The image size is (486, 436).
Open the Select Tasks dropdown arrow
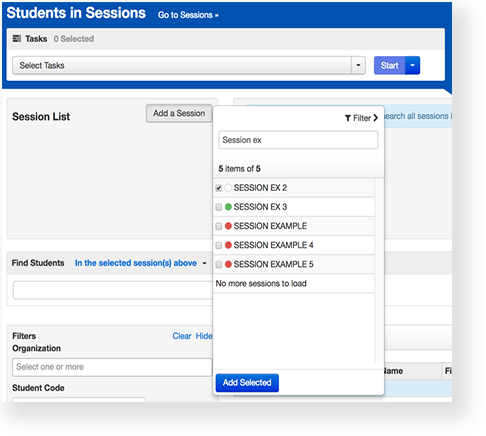pos(358,65)
